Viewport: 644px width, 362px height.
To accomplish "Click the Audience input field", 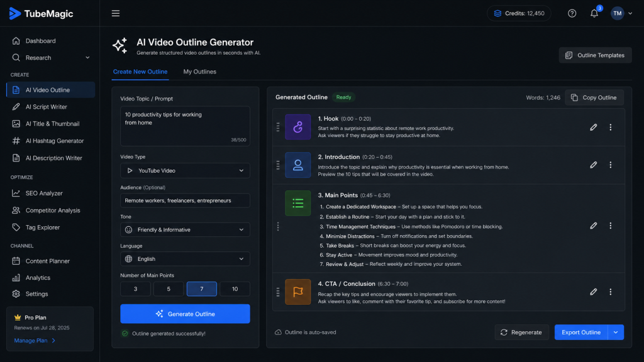I will pyautogui.click(x=185, y=200).
